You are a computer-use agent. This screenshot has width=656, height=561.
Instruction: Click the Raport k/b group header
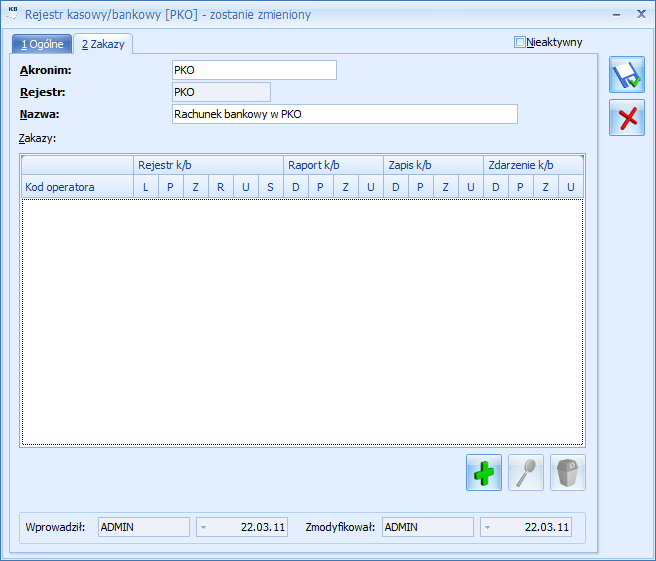pos(333,165)
